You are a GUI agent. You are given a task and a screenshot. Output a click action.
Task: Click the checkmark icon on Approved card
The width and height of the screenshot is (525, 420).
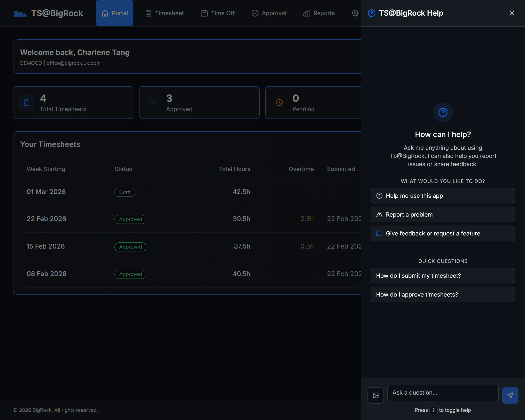coord(153,103)
